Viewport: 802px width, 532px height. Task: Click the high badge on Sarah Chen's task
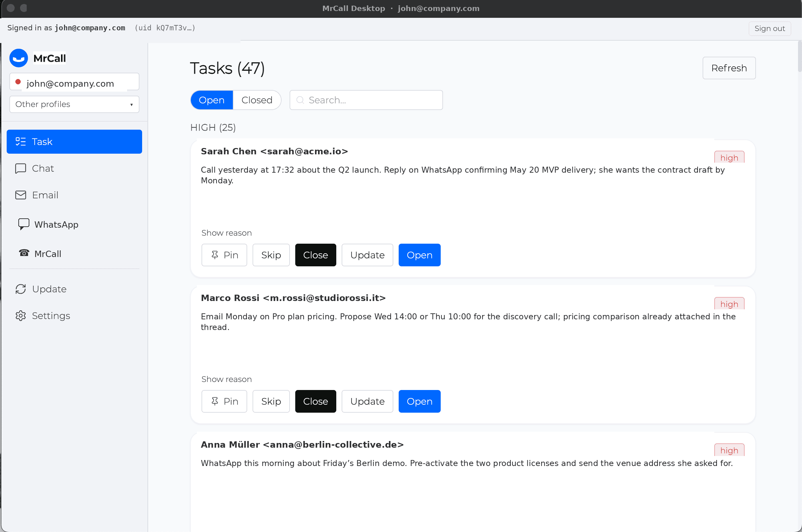(x=729, y=157)
